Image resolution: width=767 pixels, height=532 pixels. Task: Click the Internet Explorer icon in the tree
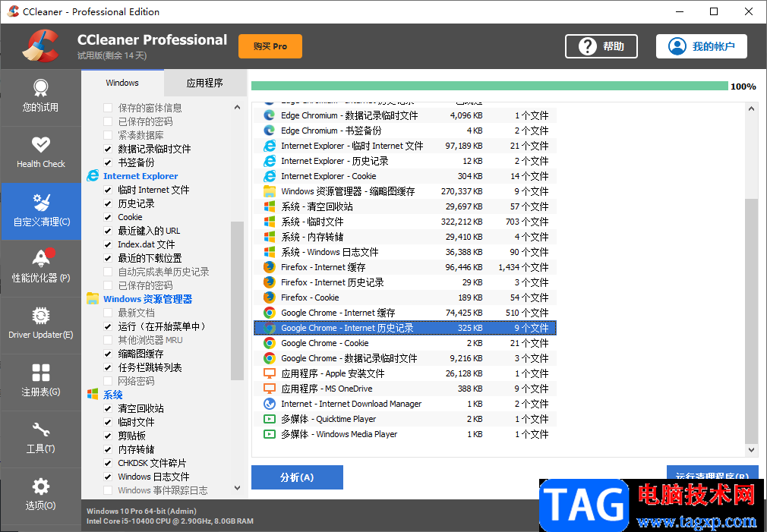(93, 176)
